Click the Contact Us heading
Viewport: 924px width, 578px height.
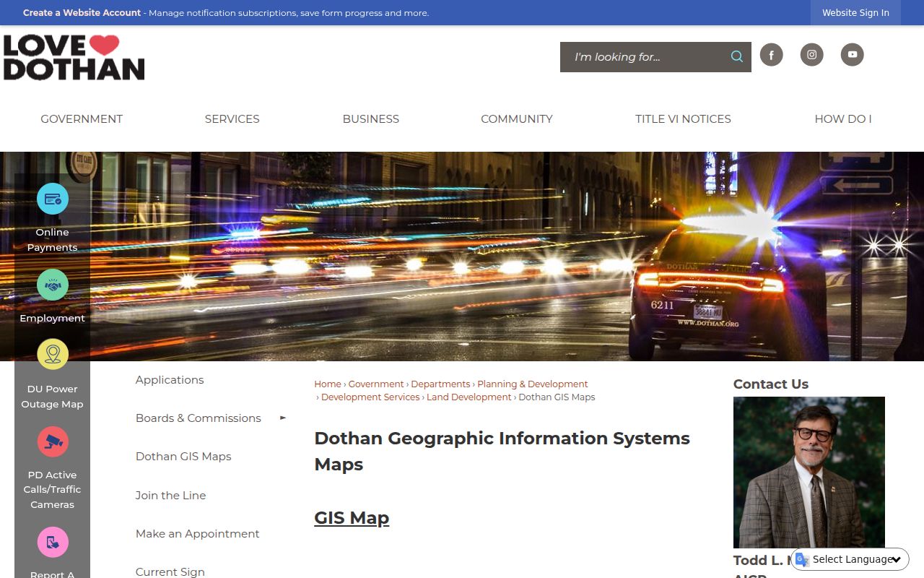click(771, 384)
